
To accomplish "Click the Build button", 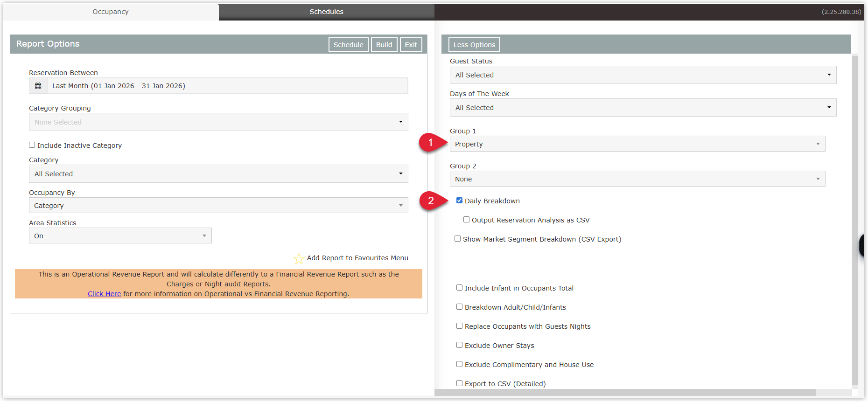I will coord(384,45).
